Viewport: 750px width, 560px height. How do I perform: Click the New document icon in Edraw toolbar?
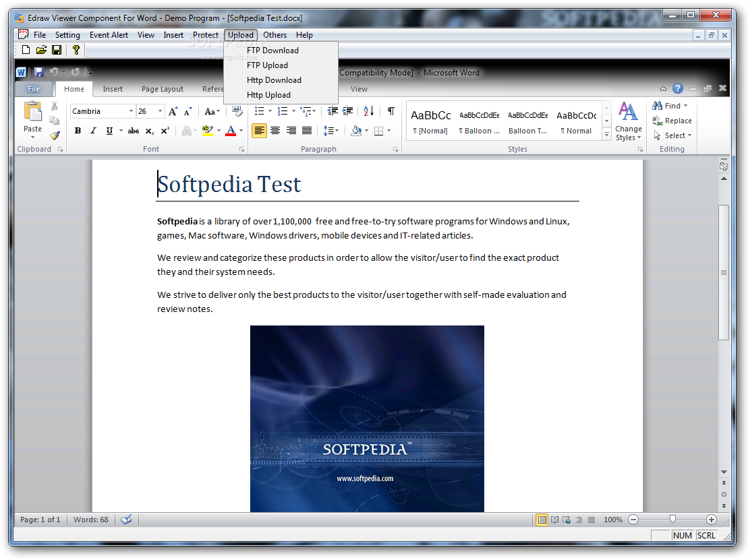coord(26,50)
